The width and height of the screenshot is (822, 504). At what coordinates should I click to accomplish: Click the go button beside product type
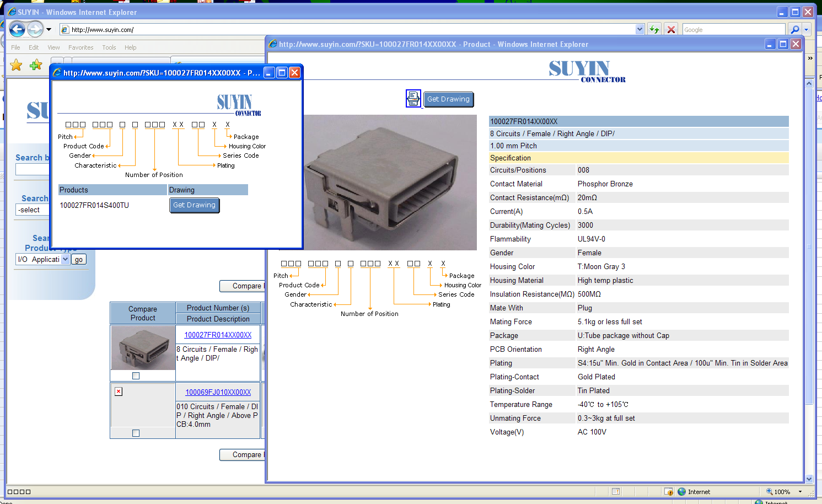tap(79, 260)
